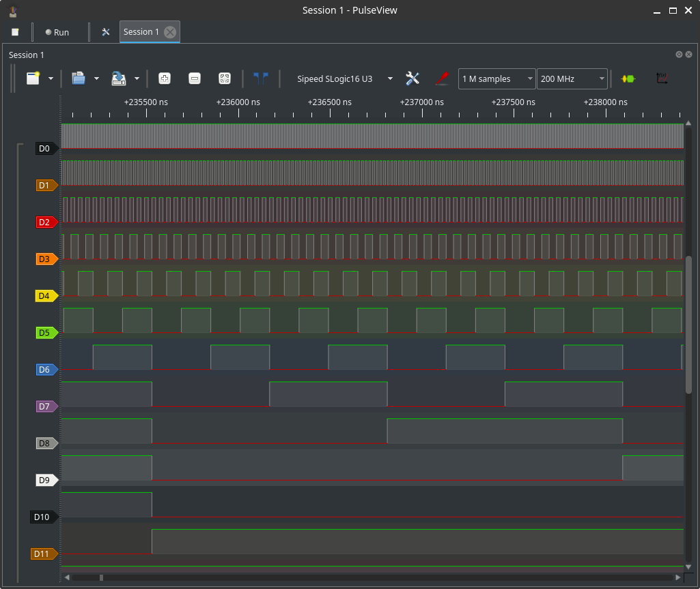Click the zoom in icon
Image resolution: width=700 pixels, height=589 pixels.
tap(165, 78)
